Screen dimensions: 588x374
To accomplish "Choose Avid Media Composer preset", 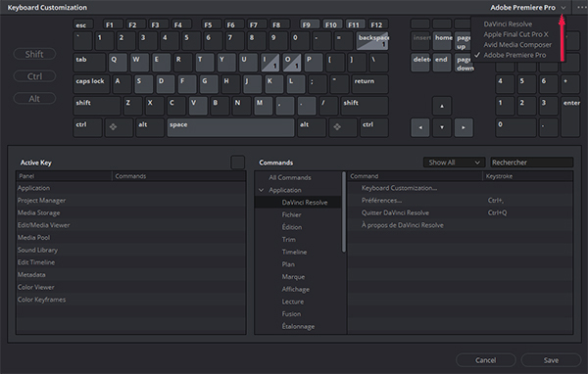I will (517, 45).
